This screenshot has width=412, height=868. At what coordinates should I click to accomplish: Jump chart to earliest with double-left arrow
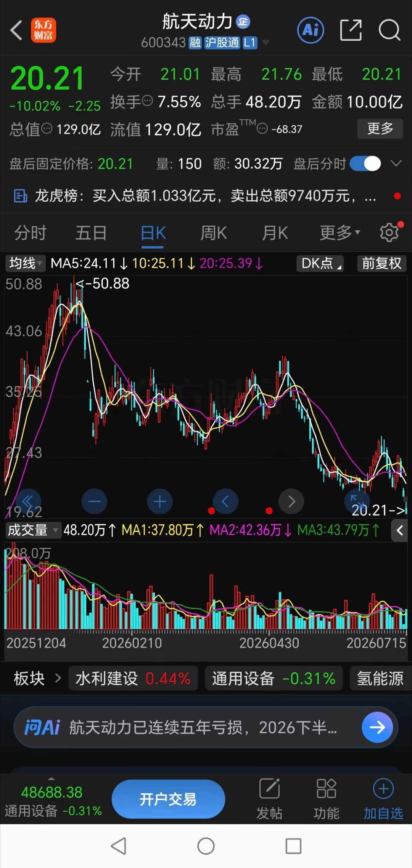28,501
